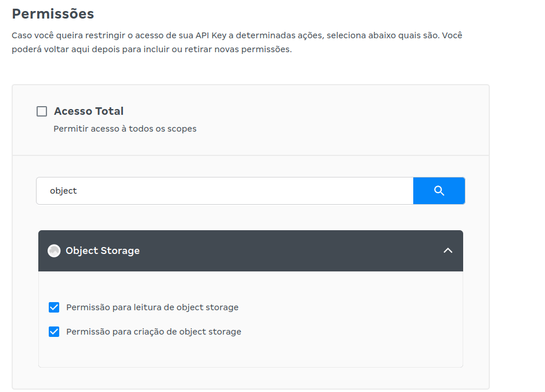Click "Permitir acesso à todos os scopes" description
Screen dimensions: 545x392
click(125, 129)
